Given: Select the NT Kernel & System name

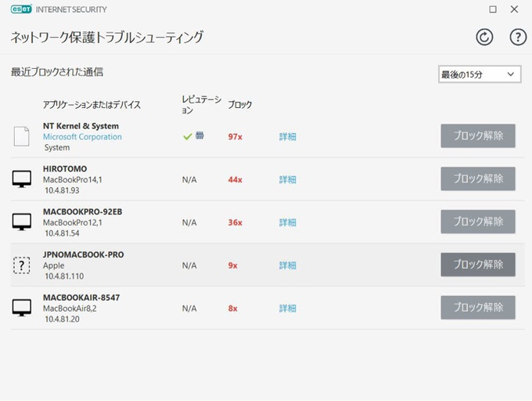Looking at the screenshot, I should coord(81,126).
